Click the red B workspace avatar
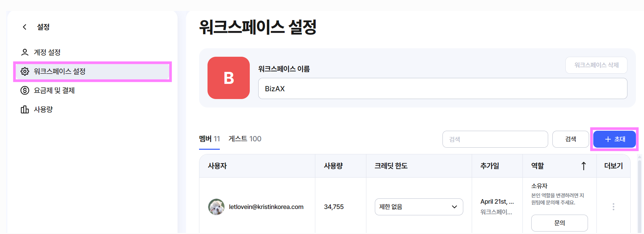This screenshot has width=644, height=234. coord(229,78)
